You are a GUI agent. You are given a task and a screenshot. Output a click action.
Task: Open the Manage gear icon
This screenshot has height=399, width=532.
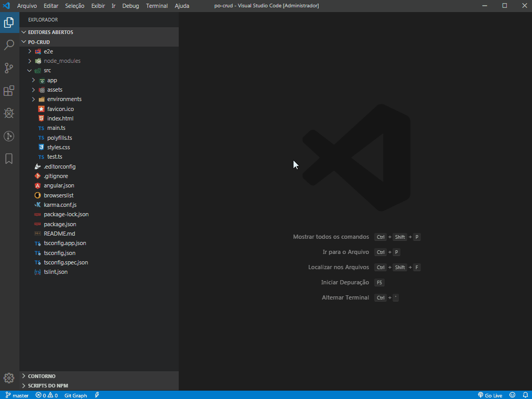[x=9, y=378]
